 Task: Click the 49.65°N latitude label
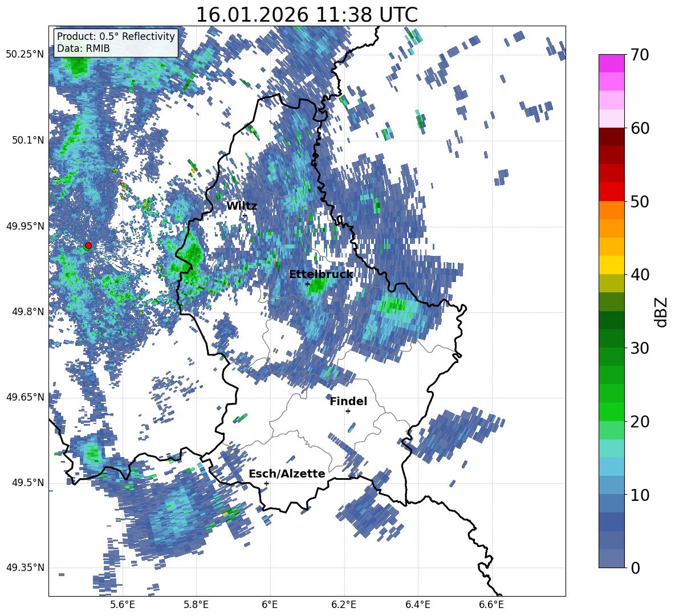coord(25,397)
